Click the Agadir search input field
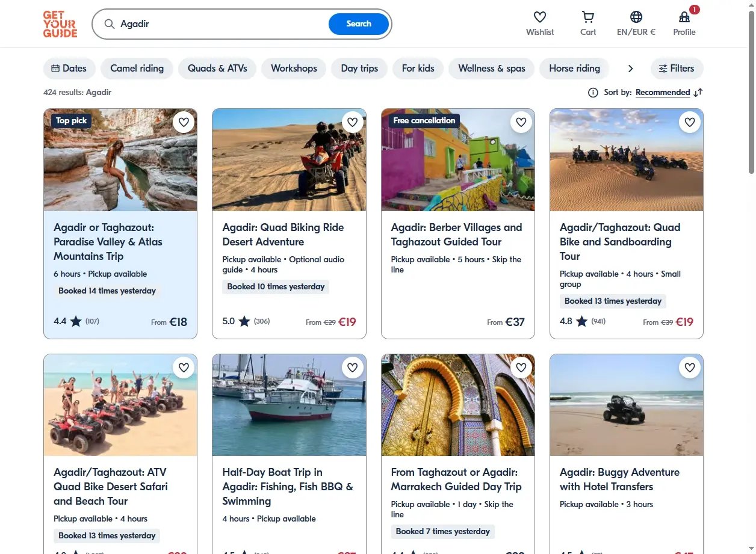This screenshot has width=756, height=554. (x=223, y=24)
